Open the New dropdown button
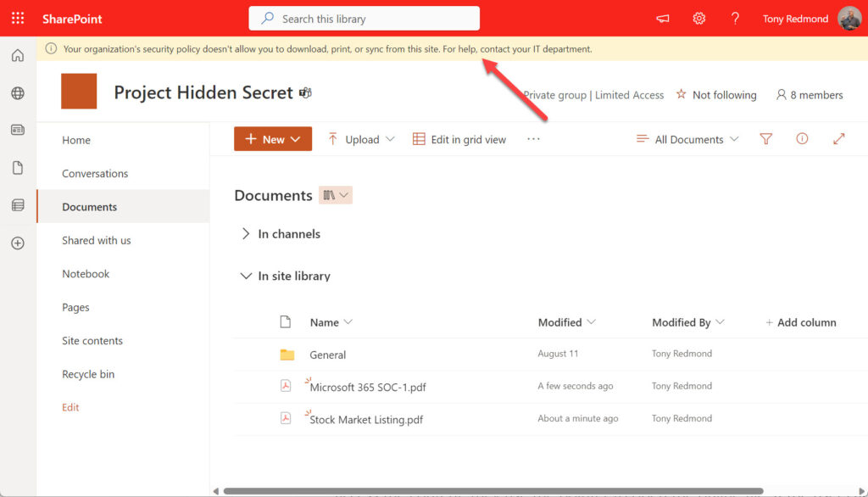 tap(273, 139)
